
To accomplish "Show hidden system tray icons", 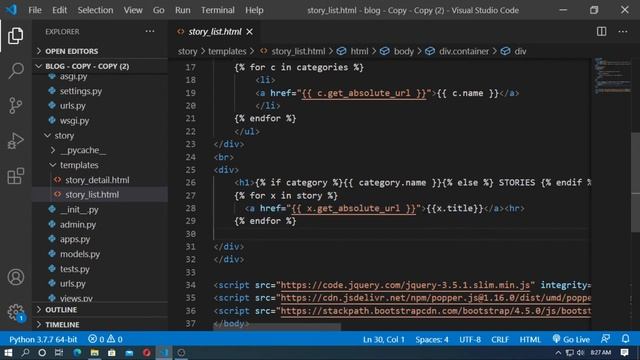I will tap(558, 353).
